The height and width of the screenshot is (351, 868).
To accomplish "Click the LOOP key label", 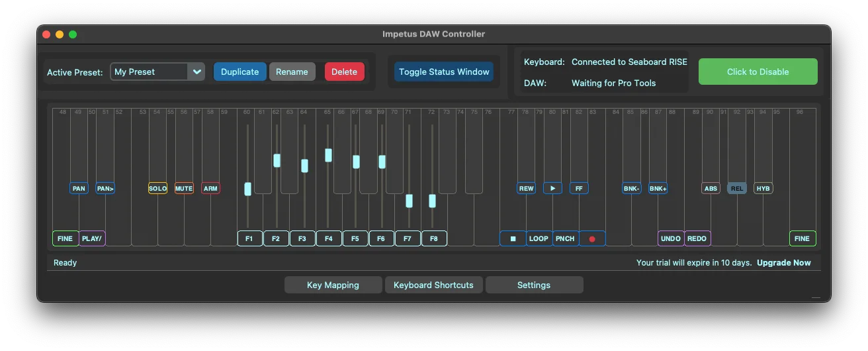I will tap(539, 238).
